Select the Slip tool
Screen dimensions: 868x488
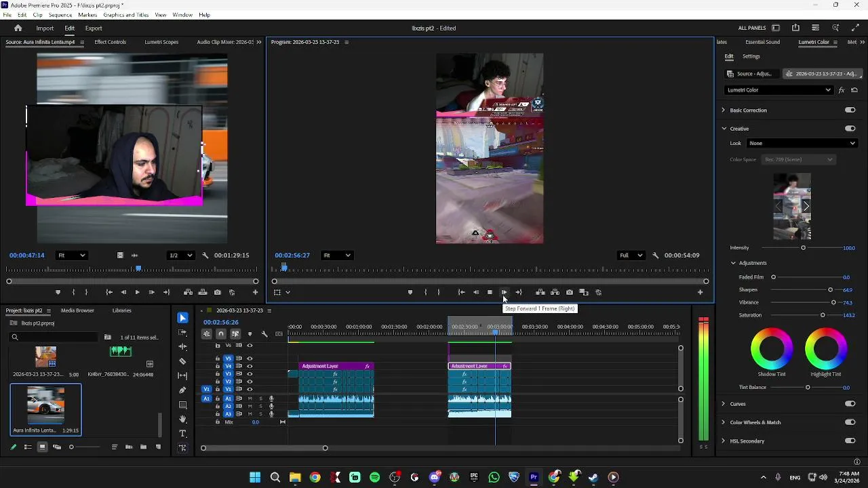point(182,375)
